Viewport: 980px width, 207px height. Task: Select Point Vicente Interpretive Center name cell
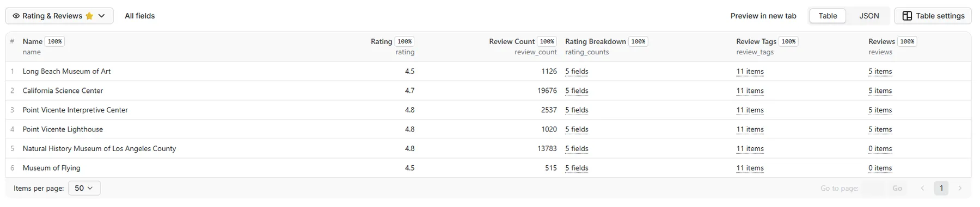tap(75, 110)
